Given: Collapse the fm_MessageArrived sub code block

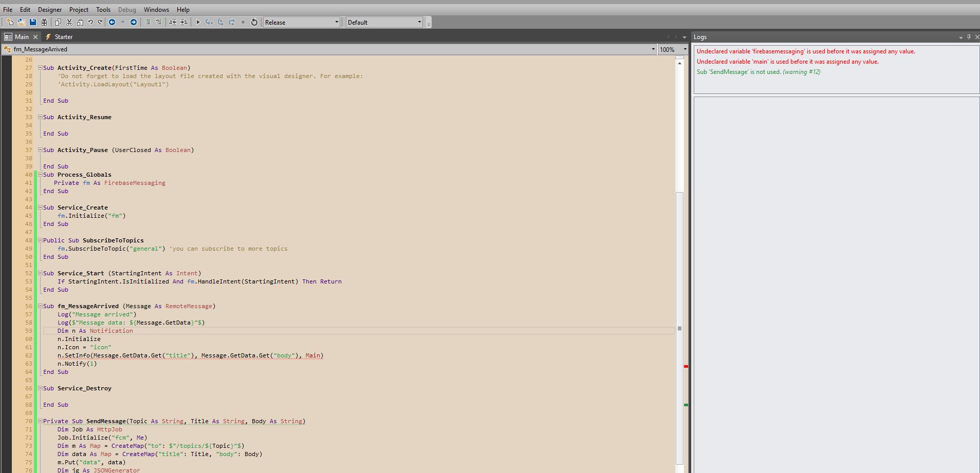Looking at the screenshot, I should pyautogui.click(x=40, y=306).
